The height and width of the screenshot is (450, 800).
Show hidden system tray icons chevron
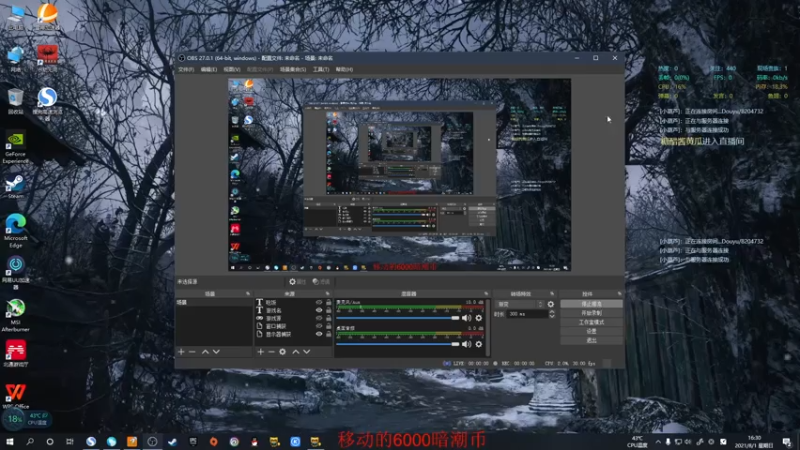(658, 442)
